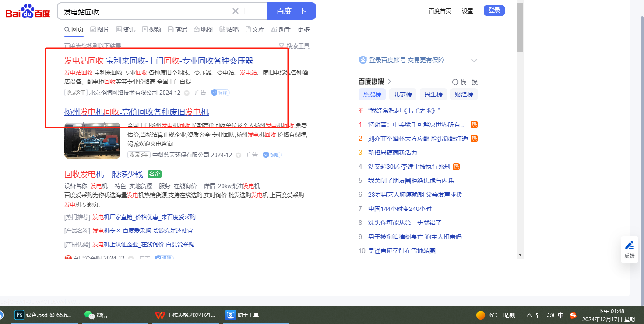The image size is (644, 324).
Task: Expand the 登录百度帐号 panel chevron
Action: click(x=474, y=60)
